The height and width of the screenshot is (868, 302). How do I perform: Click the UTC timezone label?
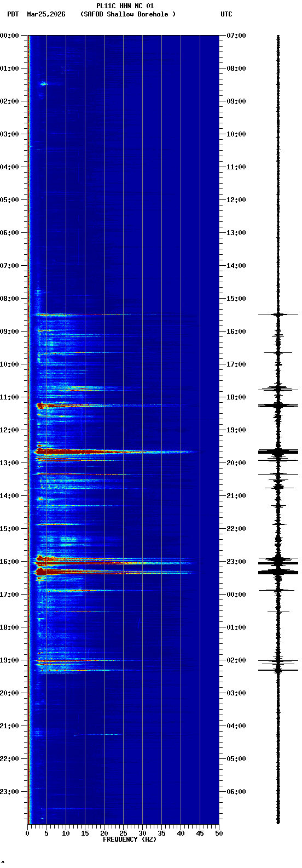point(226,14)
